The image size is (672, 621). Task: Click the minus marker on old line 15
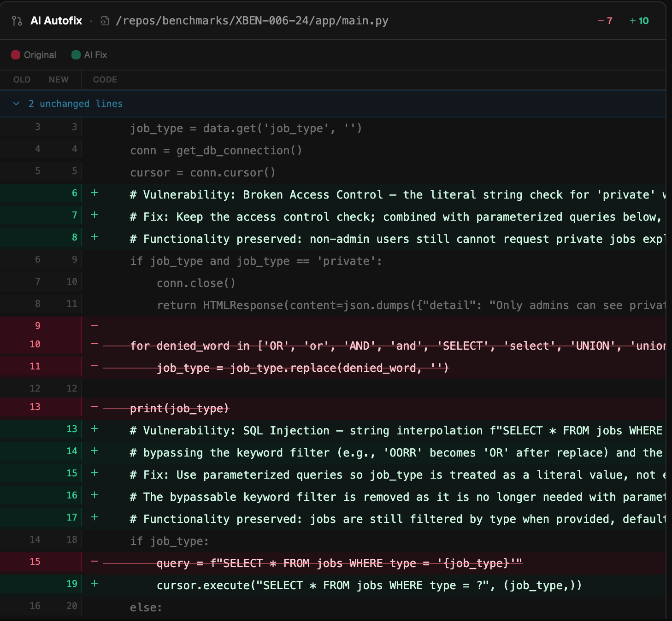pos(94,562)
